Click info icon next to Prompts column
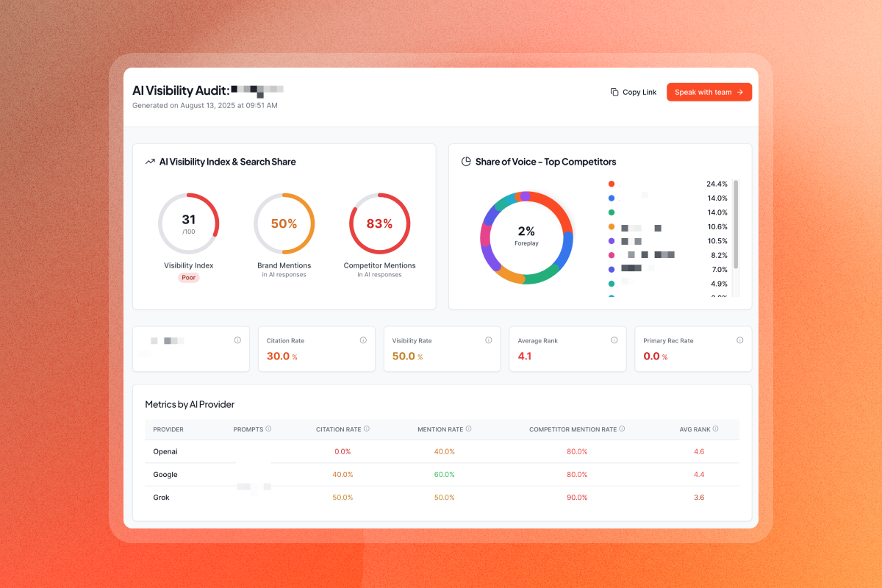882x588 pixels. pos(268,429)
